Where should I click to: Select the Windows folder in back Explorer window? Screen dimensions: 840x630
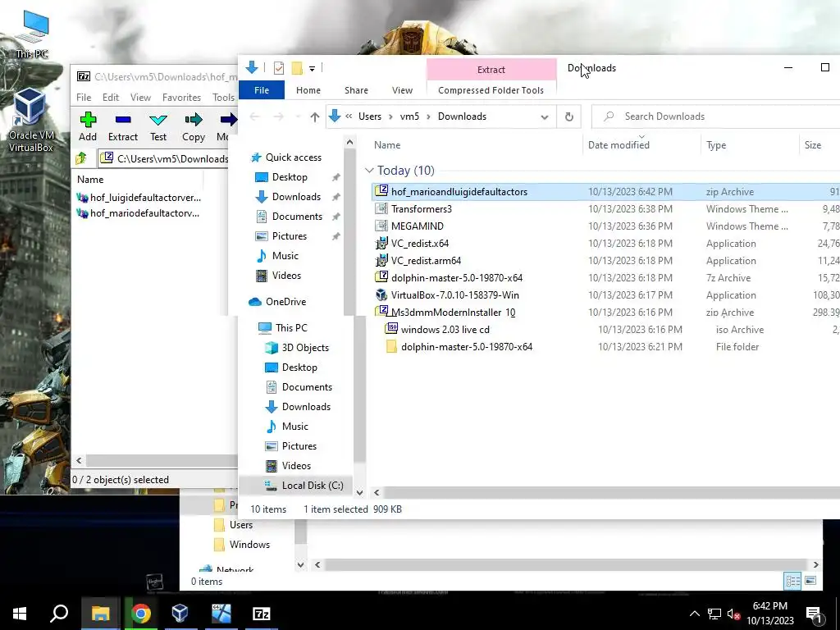249,545
